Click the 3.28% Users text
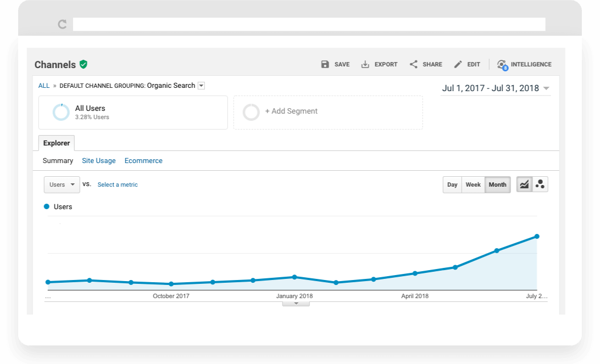This screenshot has width=600, height=364. [92, 117]
